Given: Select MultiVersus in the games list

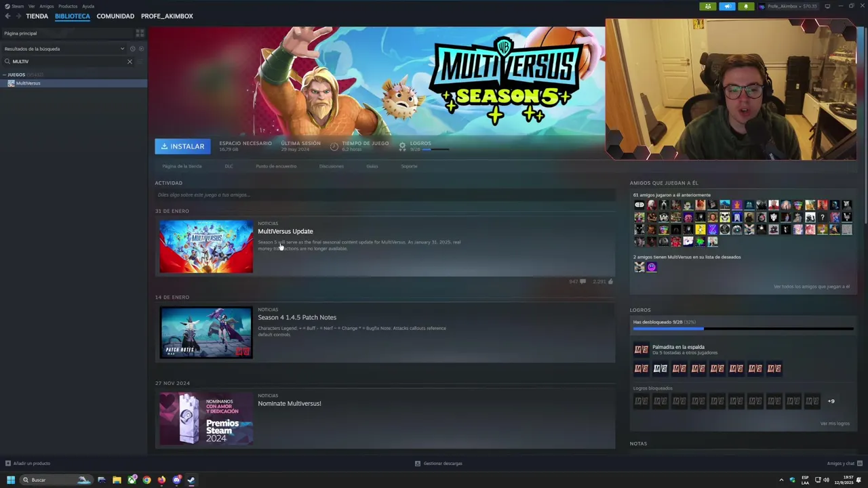Looking at the screenshot, I should [x=73, y=83].
